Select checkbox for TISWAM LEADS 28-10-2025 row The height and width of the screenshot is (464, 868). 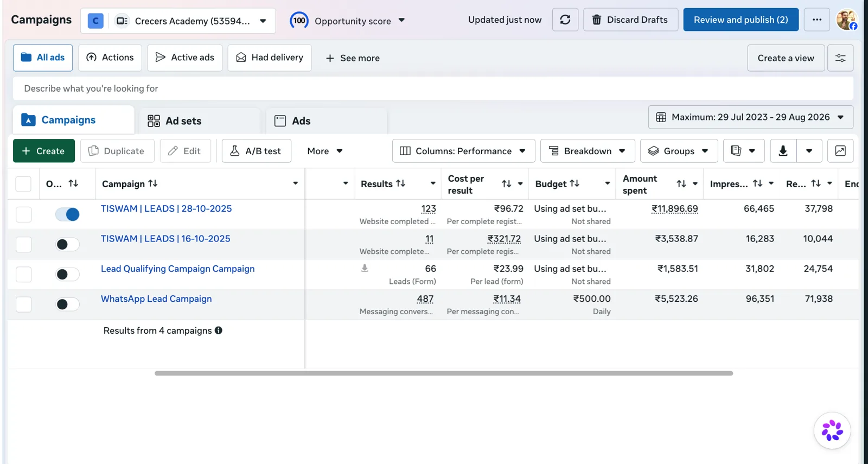tap(23, 214)
